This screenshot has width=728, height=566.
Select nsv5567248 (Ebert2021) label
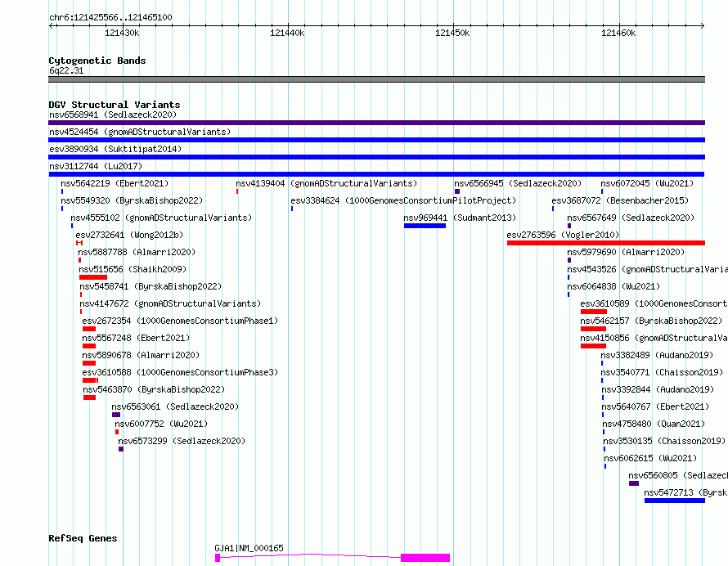point(136,338)
